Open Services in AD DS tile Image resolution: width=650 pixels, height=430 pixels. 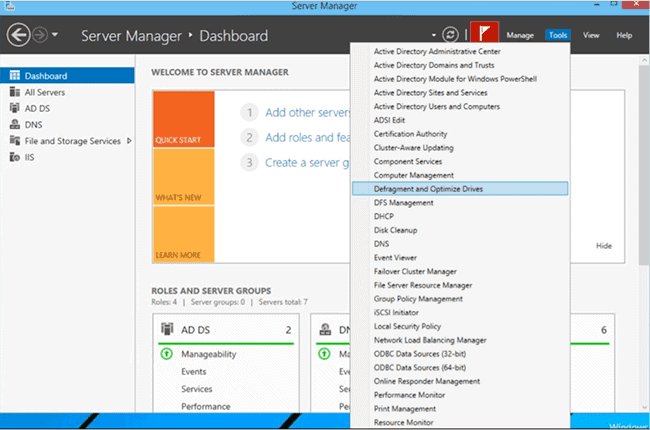(196, 389)
